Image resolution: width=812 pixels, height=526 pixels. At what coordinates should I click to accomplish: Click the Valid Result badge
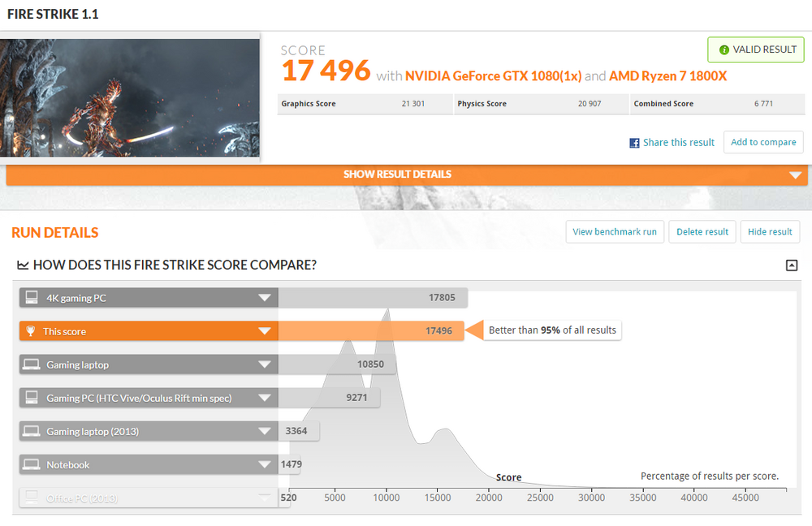click(756, 50)
